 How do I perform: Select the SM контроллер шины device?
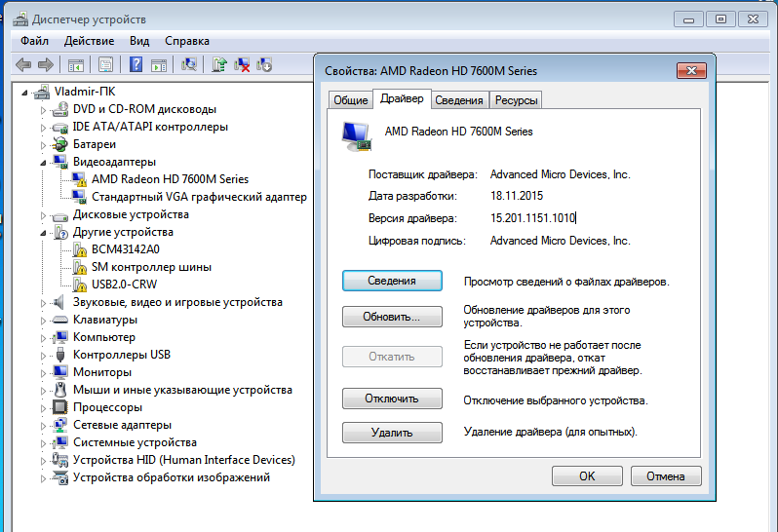[x=151, y=267]
